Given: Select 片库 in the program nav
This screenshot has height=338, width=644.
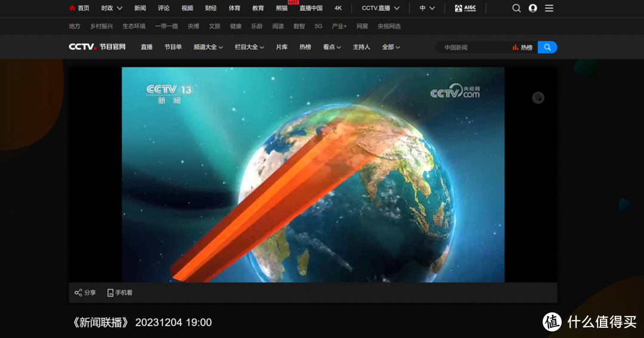Looking at the screenshot, I should 281,47.
